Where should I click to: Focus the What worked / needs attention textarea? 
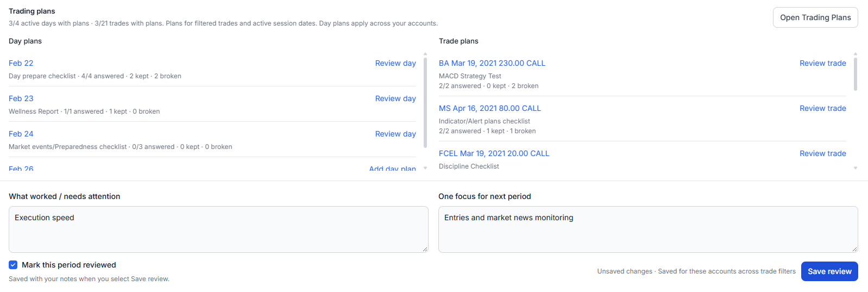[x=218, y=229]
